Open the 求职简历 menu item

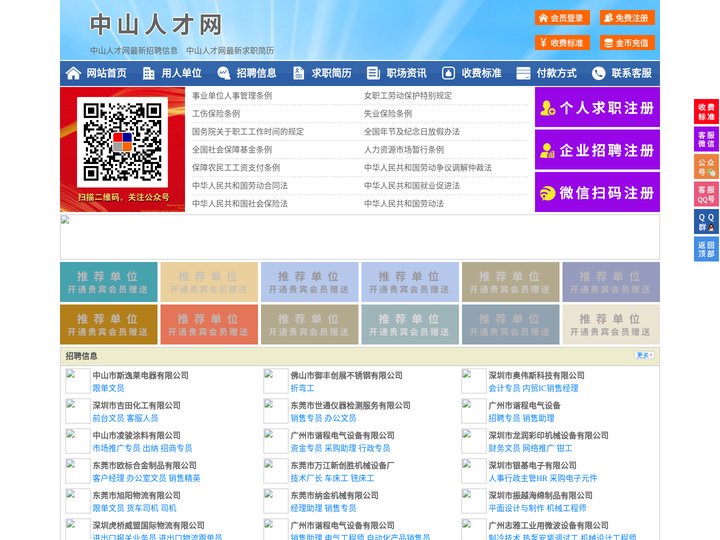tap(332, 73)
